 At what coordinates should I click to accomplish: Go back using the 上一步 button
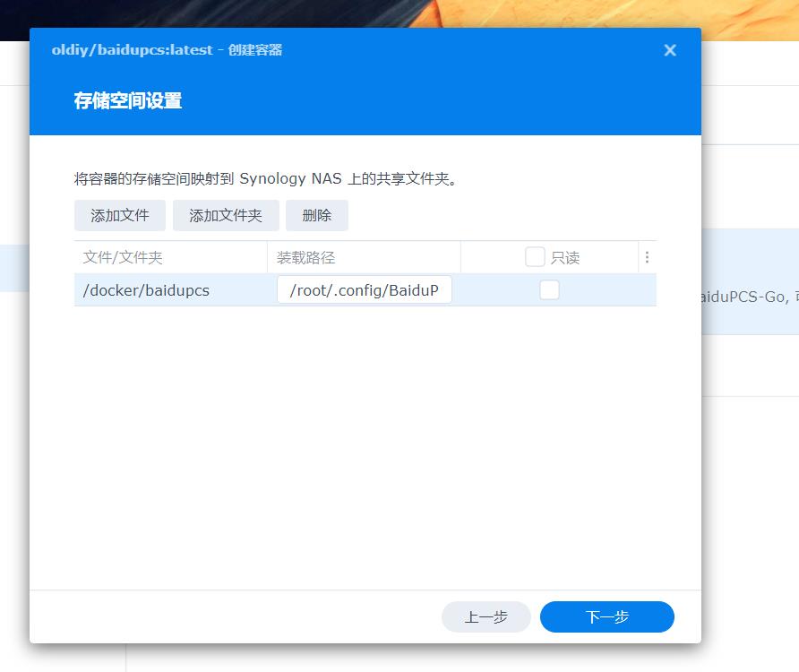point(485,616)
